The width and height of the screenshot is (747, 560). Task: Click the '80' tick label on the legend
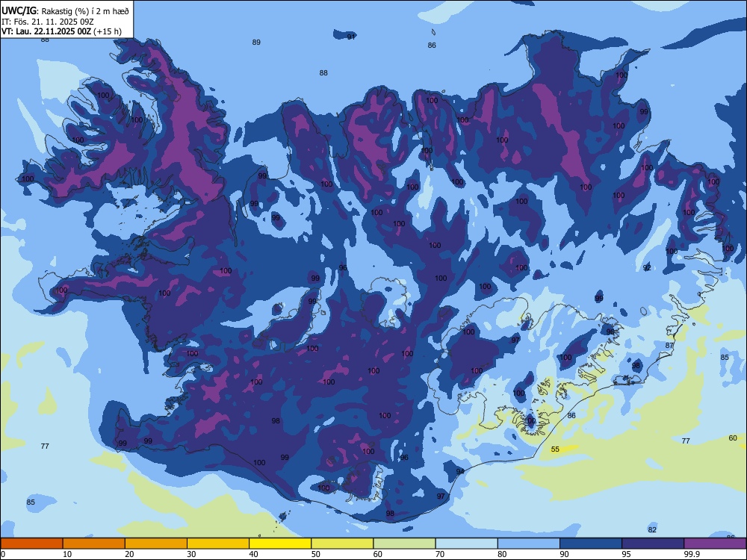coord(502,554)
